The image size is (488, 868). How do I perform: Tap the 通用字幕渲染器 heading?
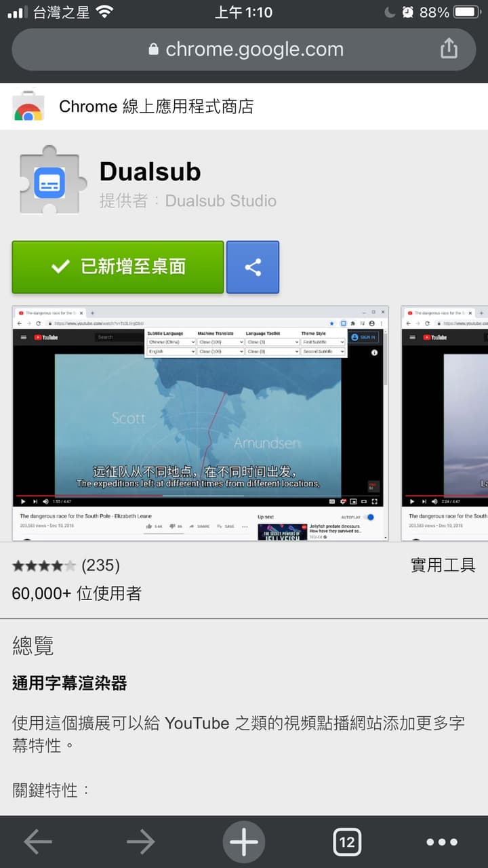[x=69, y=684]
